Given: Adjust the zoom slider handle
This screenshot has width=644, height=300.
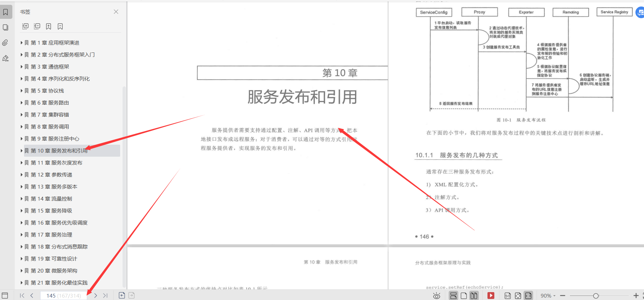Looking at the screenshot, I should (596, 296).
